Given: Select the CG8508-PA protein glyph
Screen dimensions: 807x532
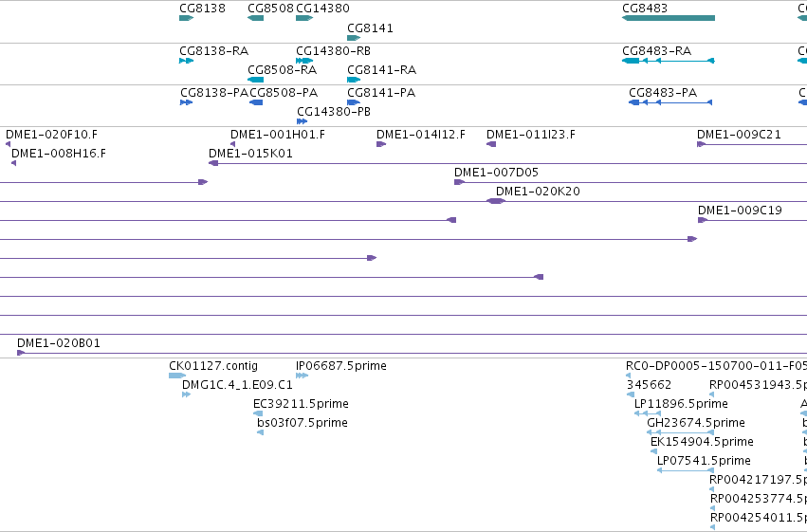Looking at the screenshot, I should [256, 102].
